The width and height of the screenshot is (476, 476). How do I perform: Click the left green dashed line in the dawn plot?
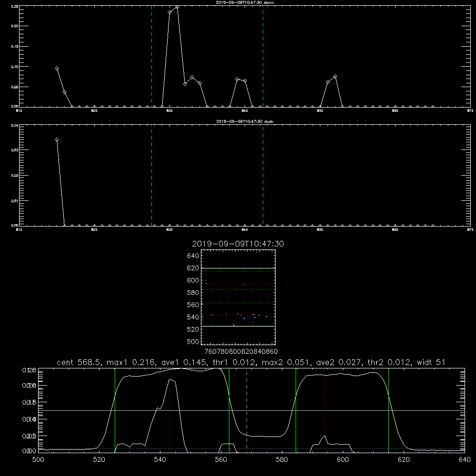[x=152, y=56]
